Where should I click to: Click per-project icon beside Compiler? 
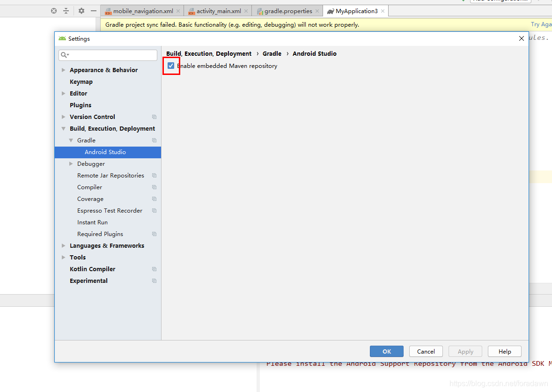point(154,187)
